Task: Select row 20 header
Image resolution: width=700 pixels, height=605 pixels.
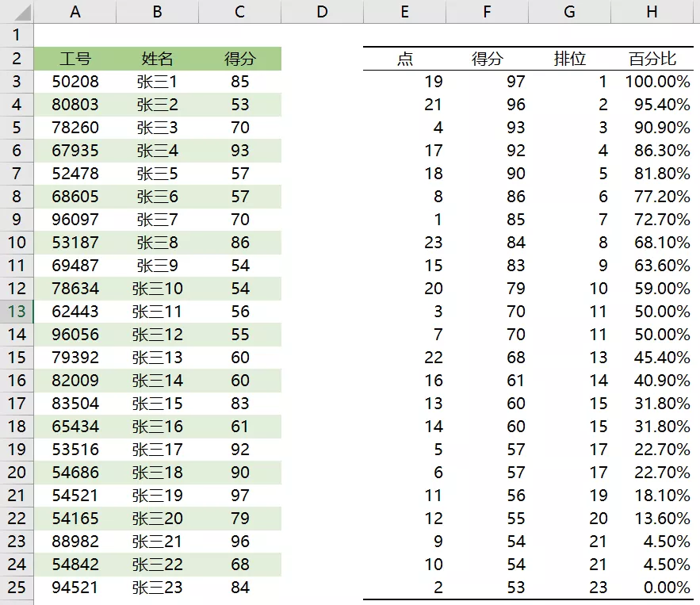Action: click(17, 473)
